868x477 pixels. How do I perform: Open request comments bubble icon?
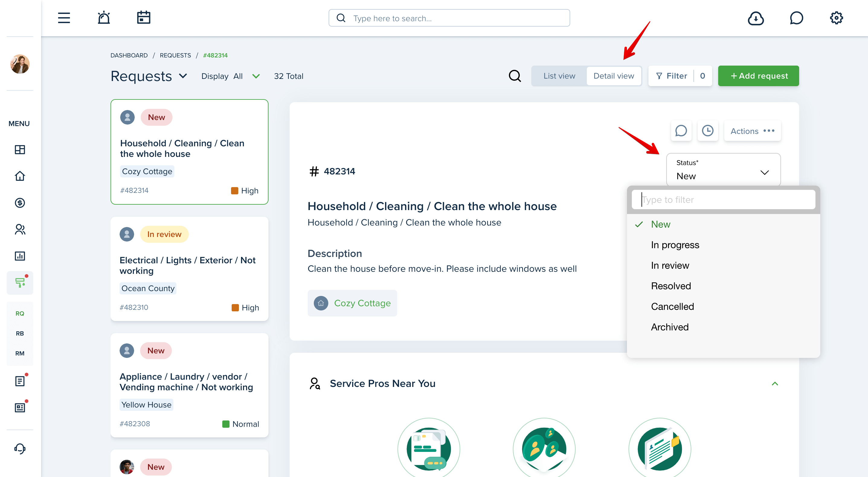[x=681, y=131]
